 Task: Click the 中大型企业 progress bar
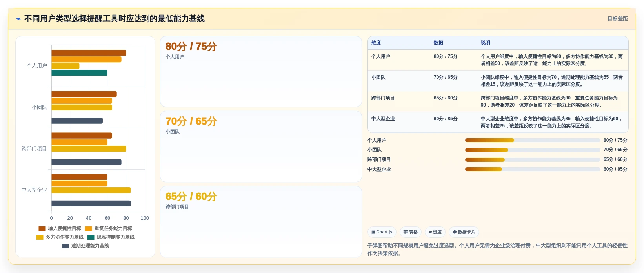click(x=533, y=169)
